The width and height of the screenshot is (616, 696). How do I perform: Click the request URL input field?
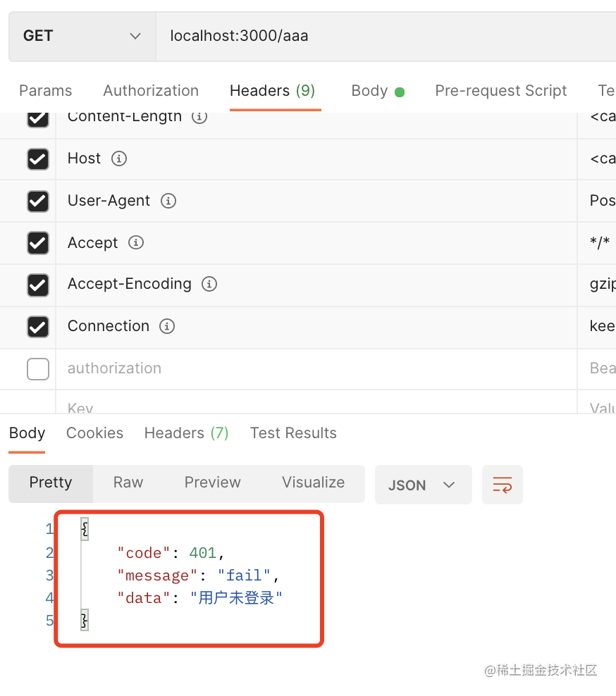click(381, 36)
